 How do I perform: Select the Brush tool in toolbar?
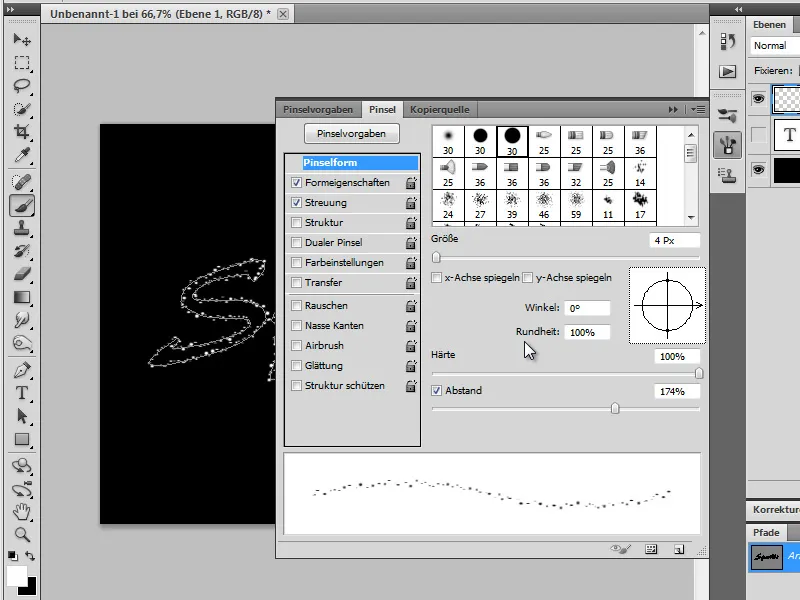(21, 206)
